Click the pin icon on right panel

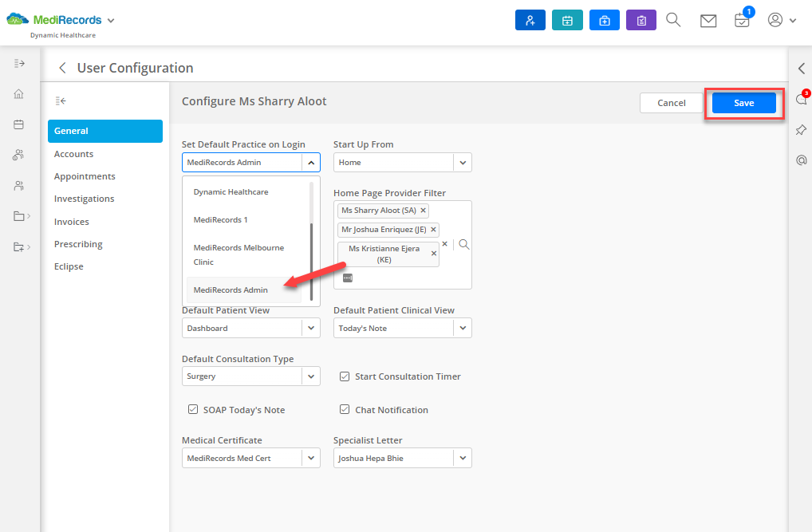point(801,129)
